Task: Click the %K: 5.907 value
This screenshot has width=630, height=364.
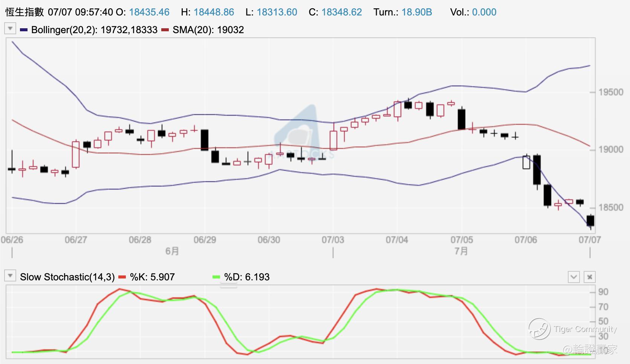Action: tap(152, 277)
